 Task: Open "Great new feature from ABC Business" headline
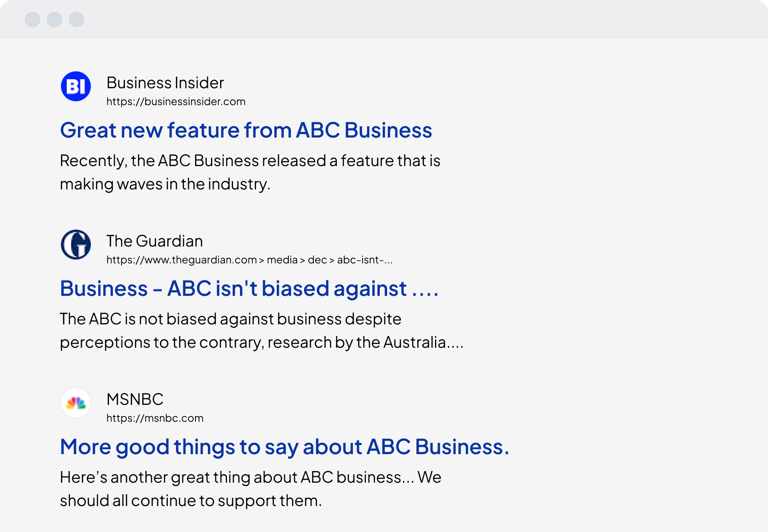(246, 130)
